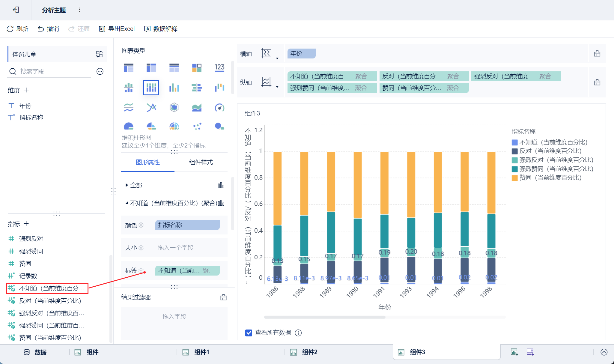614x364 pixels.
Task: Open the 组件2 tab at the bottom
Action: [309, 352]
